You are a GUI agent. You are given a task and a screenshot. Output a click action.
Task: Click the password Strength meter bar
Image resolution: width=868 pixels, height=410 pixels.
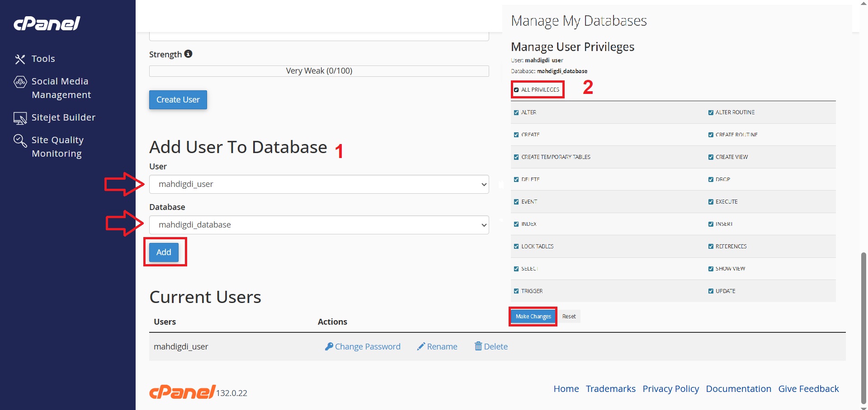319,71
